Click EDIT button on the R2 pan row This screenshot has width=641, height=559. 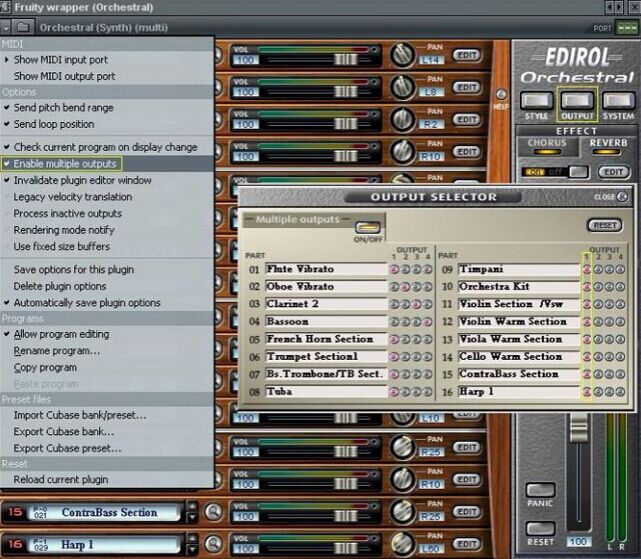tap(466, 119)
